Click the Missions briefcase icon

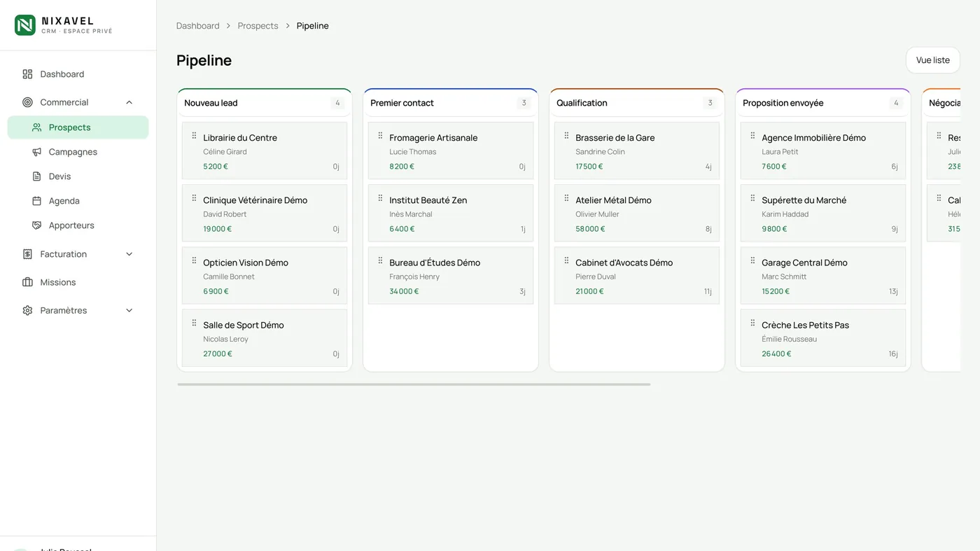pos(27,282)
